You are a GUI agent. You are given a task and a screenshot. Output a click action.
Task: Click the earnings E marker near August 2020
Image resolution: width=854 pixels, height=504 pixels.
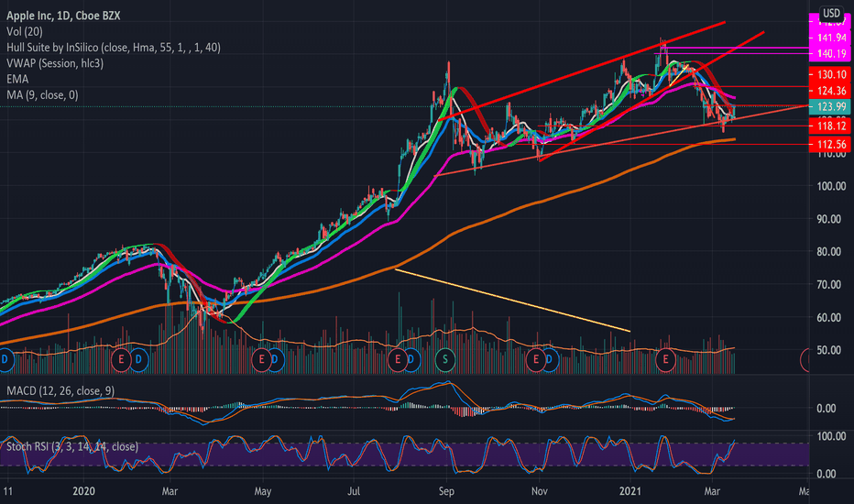click(398, 359)
